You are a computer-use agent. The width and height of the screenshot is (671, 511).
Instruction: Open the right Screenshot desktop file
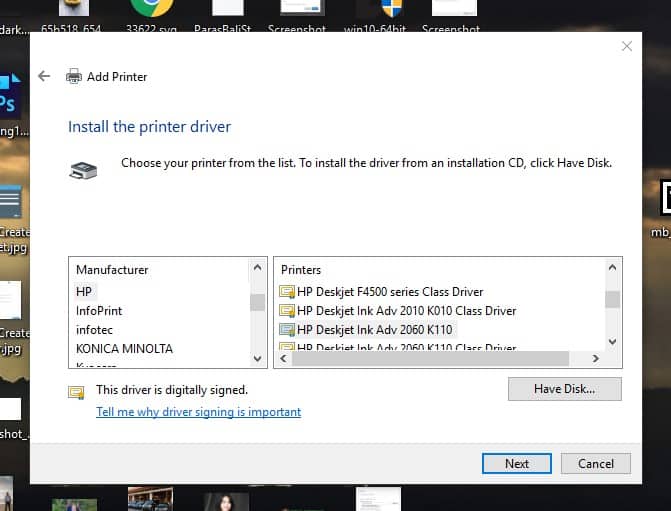(x=451, y=16)
